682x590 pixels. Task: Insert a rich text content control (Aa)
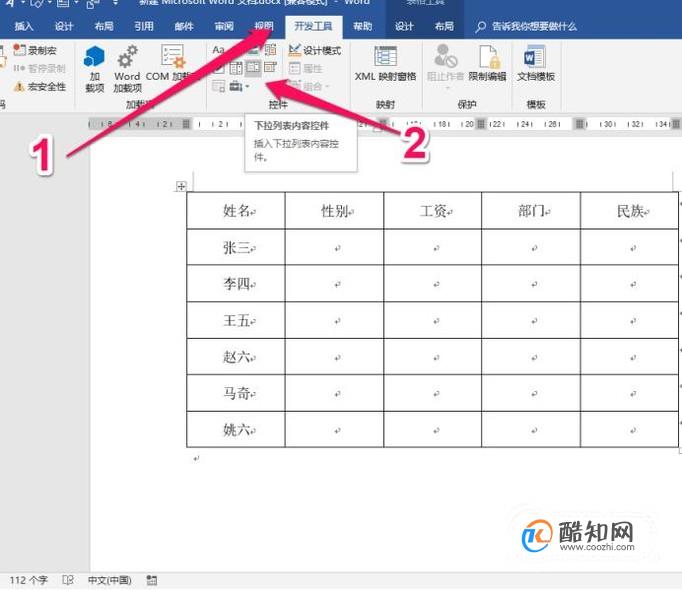pos(219,50)
